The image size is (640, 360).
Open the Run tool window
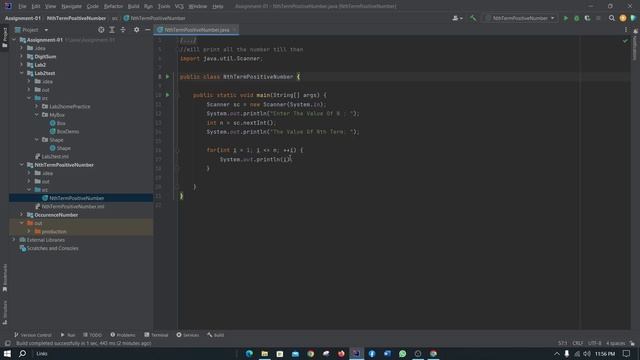pos(68,335)
